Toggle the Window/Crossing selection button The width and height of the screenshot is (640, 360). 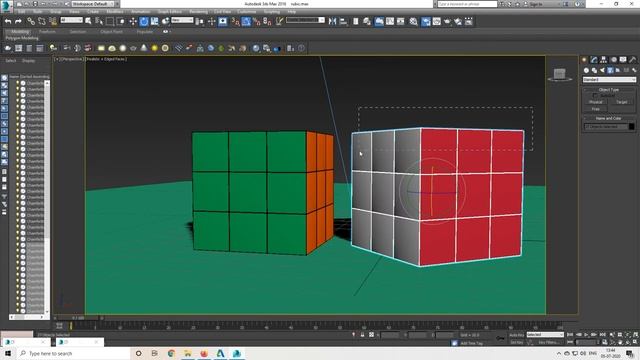[x=121, y=21]
